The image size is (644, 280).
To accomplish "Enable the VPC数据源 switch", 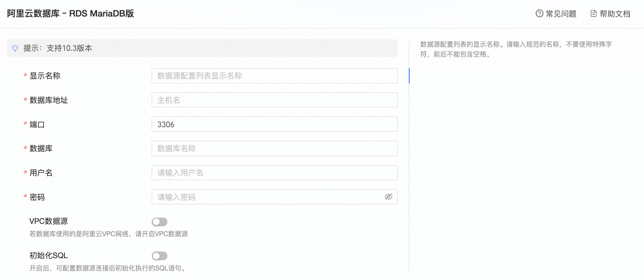I will (x=160, y=222).
